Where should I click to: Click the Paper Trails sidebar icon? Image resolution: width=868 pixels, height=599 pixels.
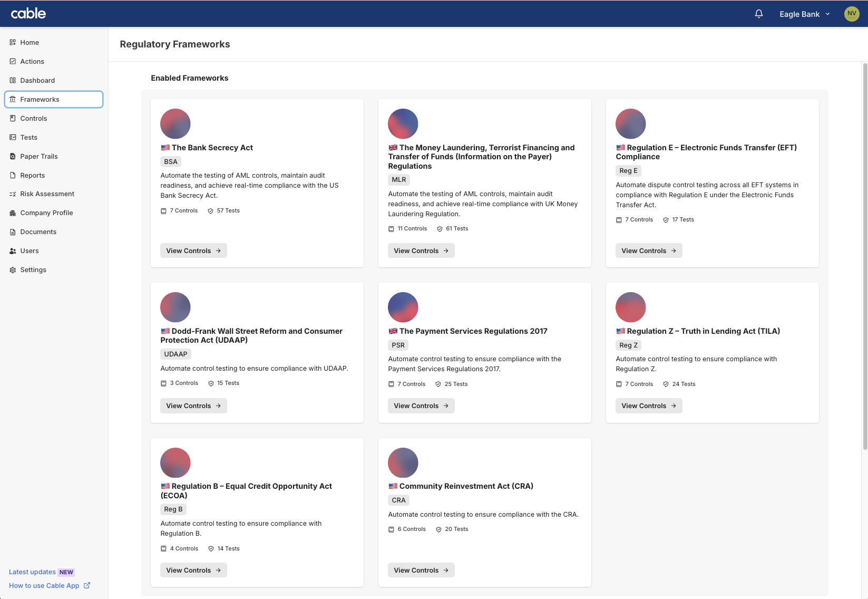[x=13, y=157]
